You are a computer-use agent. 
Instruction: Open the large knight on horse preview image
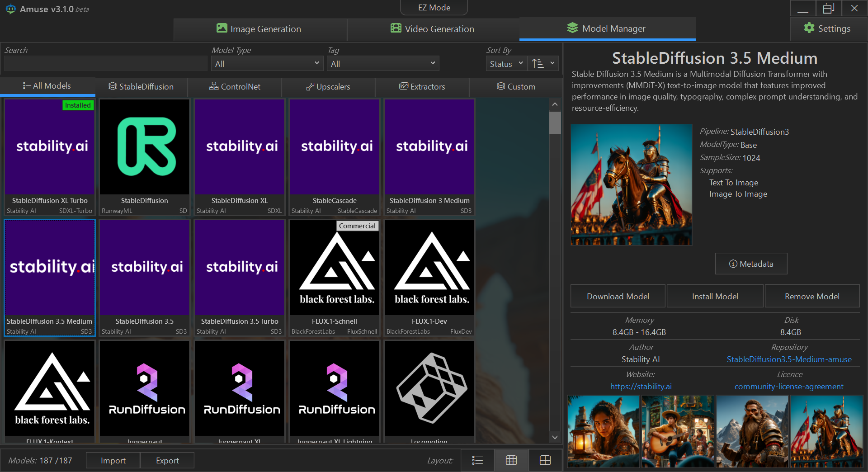(x=632, y=185)
